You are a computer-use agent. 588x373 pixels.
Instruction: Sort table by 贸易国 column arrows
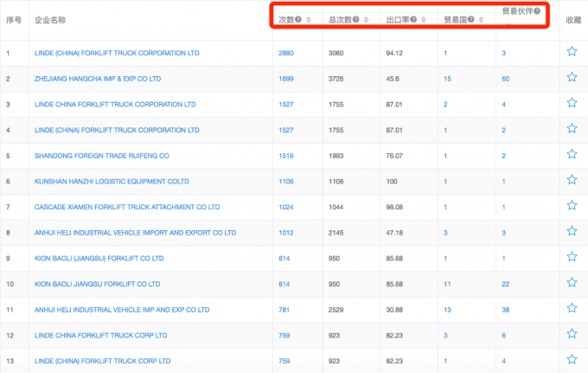click(481, 20)
